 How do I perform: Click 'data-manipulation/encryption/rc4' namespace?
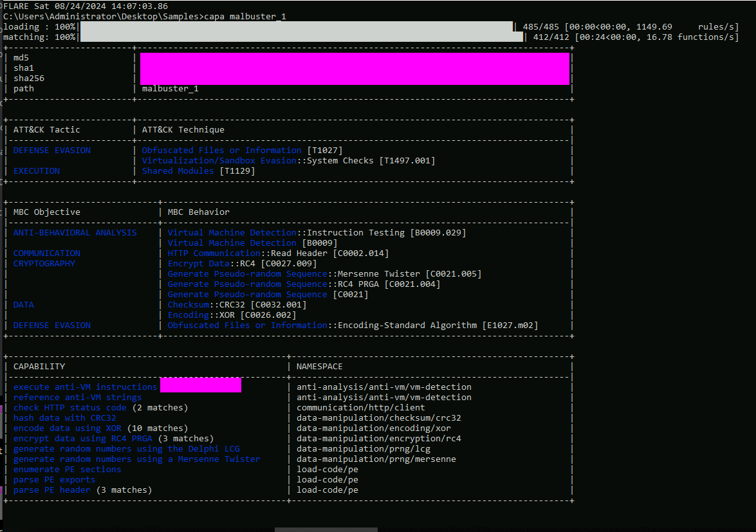(378, 439)
